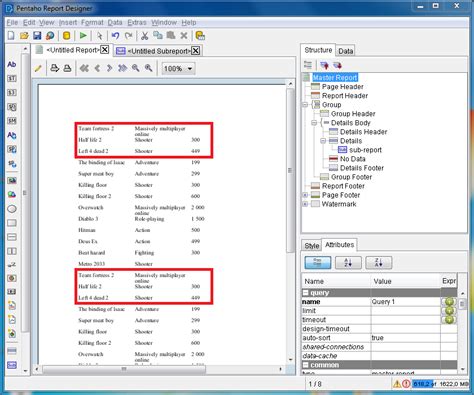Click the red error status icon
This screenshot has height=395, width=474.
click(406, 384)
